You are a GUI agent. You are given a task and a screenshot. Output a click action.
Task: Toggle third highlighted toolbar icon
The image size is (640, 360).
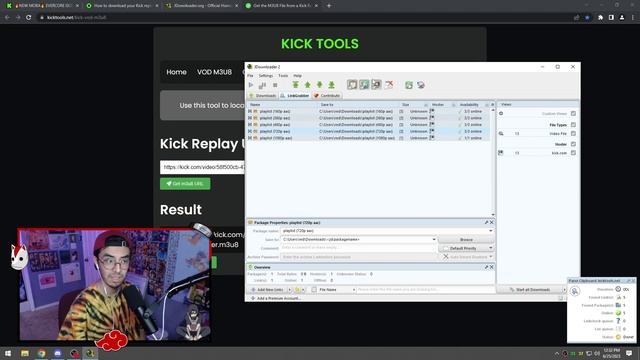pos(376,84)
